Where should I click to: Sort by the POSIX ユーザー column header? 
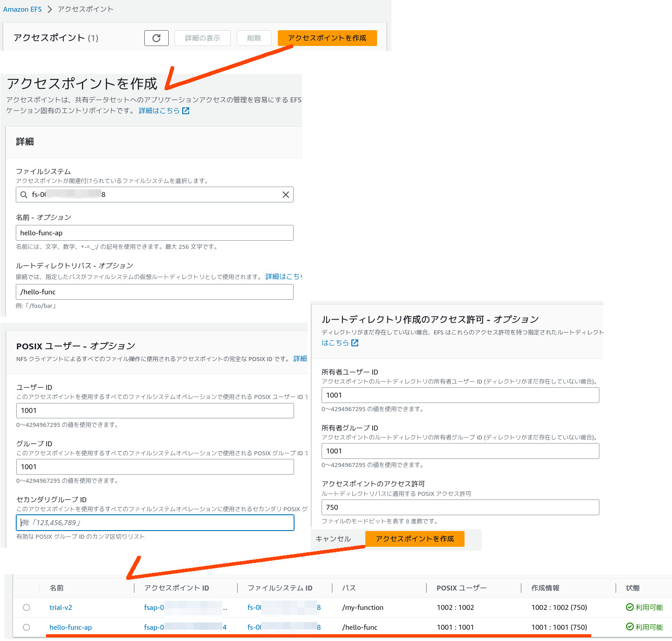click(x=461, y=588)
